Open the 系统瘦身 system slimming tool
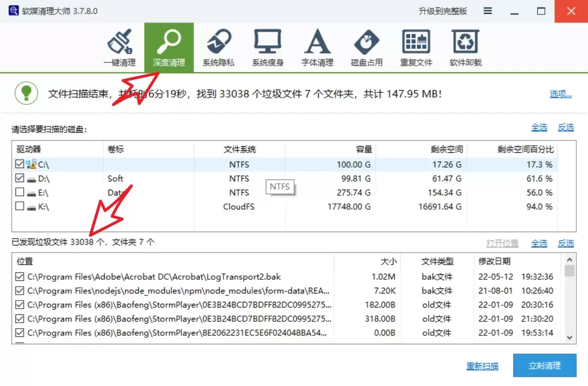588x386 pixels. tap(268, 48)
